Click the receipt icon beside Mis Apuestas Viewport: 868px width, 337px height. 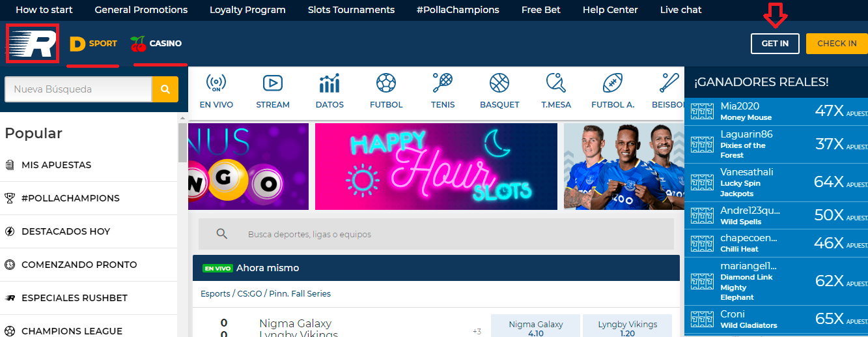10,165
